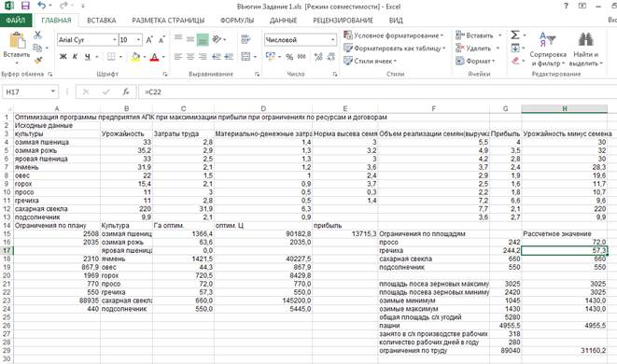This screenshot has width=617, height=364.
Task: Select cell containing сахарная свекла in column A
Action: coord(57,209)
